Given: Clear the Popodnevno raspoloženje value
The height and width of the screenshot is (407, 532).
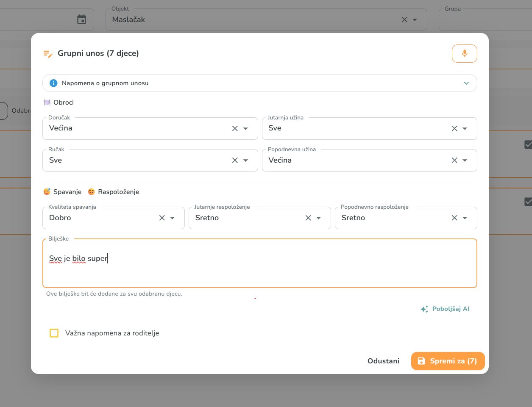Looking at the screenshot, I should 454,218.
